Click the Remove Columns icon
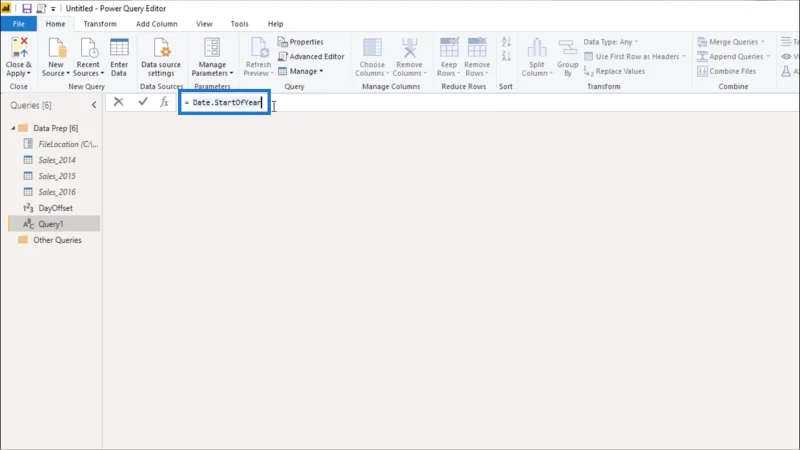The width and height of the screenshot is (800, 450). point(409,48)
